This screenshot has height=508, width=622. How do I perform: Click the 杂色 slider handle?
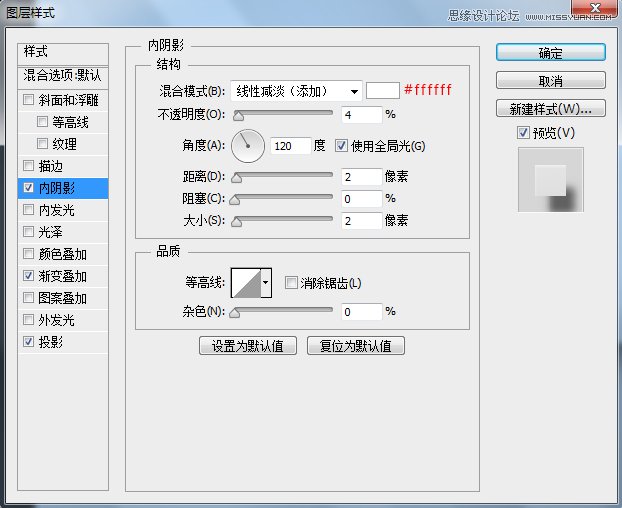click(x=234, y=313)
